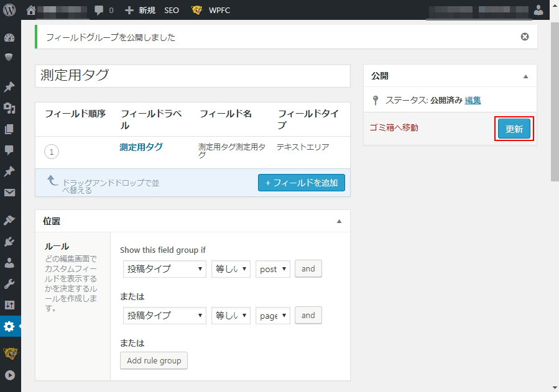Open Posts via the upper pushpin icon

9,87
